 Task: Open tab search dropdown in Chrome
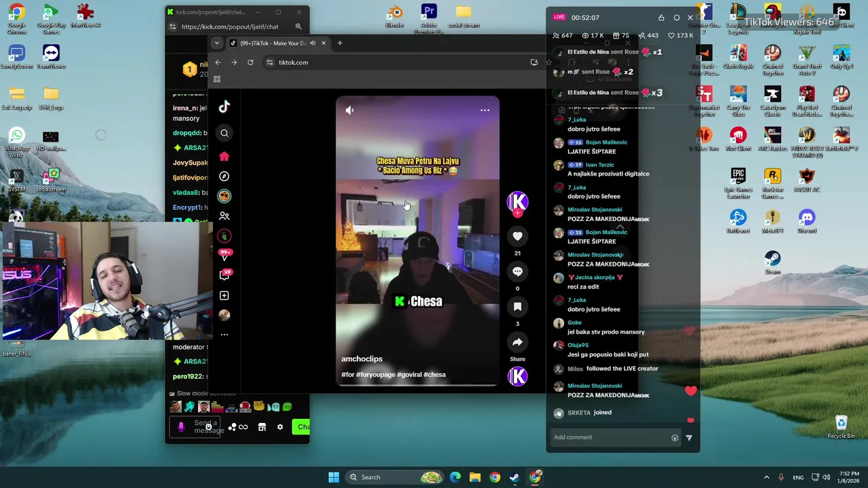217,43
